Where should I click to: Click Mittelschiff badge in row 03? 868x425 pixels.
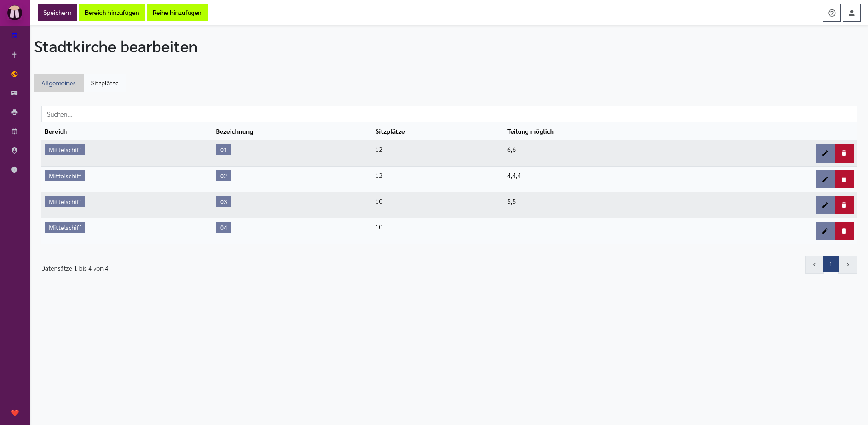click(65, 202)
